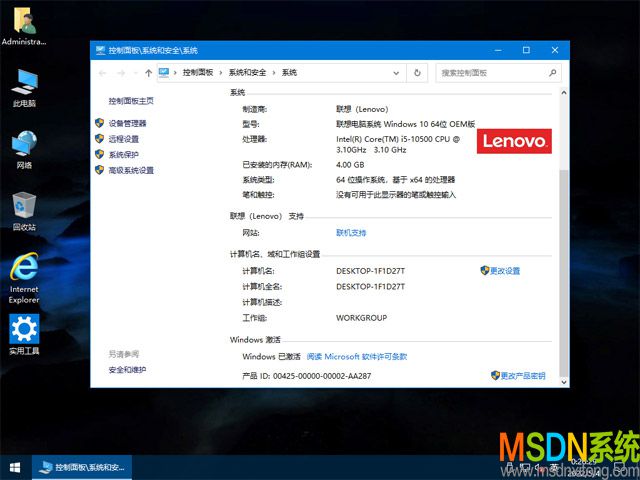Click the window title bar system icon
This screenshot has height=480, width=640.
pos(100,50)
